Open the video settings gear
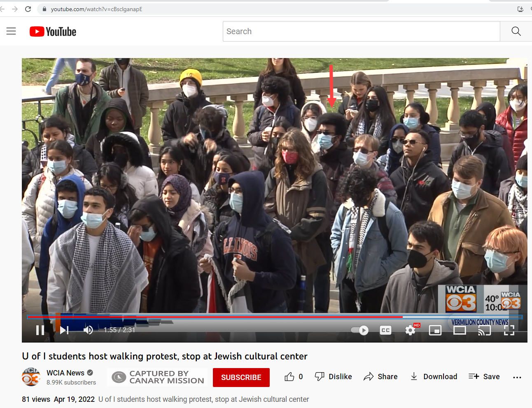The height and width of the screenshot is (408, 532). point(410,330)
